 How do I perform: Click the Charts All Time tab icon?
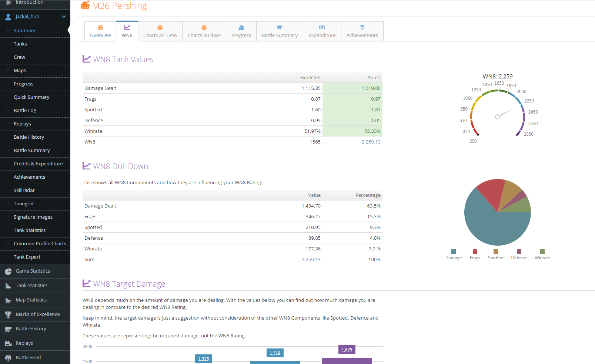click(160, 27)
